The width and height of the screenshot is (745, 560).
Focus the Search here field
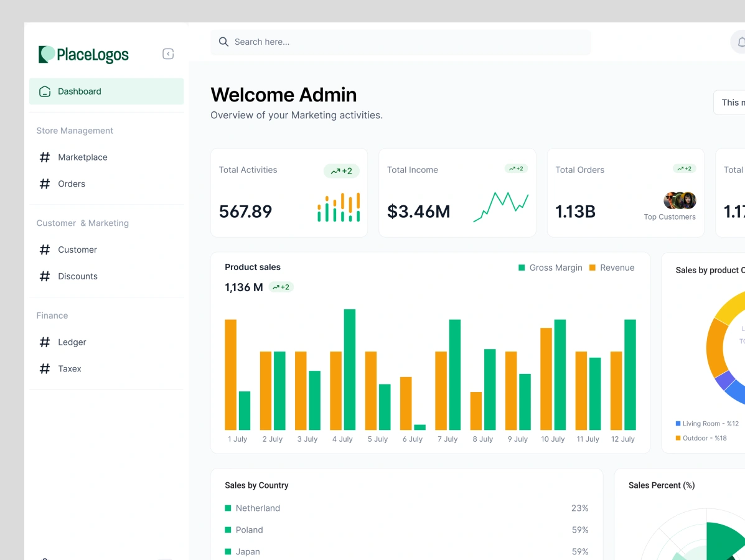(x=401, y=42)
